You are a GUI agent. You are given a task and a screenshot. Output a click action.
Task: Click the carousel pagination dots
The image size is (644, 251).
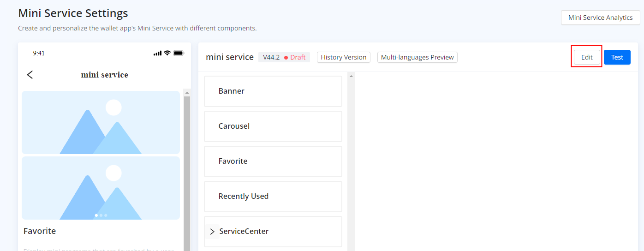click(101, 215)
